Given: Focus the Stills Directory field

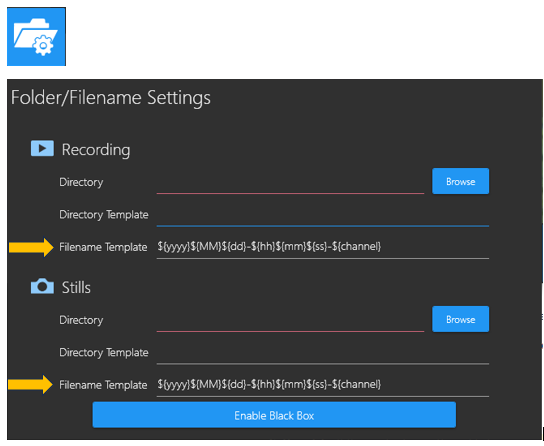Looking at the screenshot, I should click(x=290, y=321).
